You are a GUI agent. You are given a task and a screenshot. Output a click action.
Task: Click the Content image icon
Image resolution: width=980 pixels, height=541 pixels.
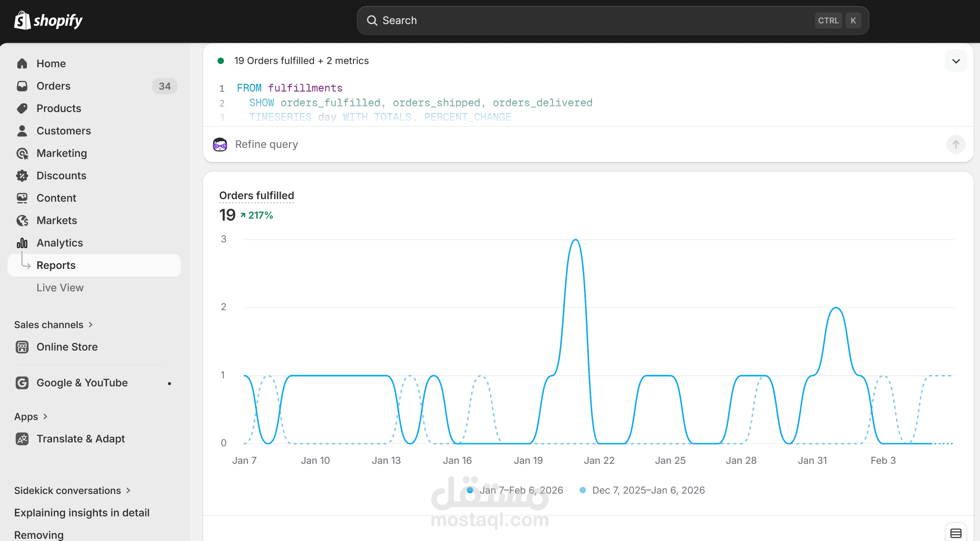click(22, 198)
